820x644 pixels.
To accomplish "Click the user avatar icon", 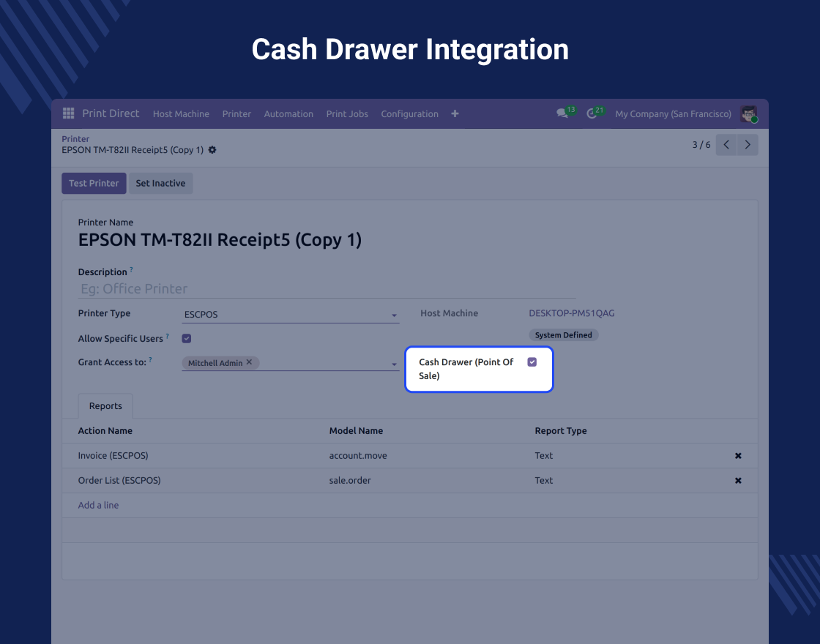I will pos(748,113).
